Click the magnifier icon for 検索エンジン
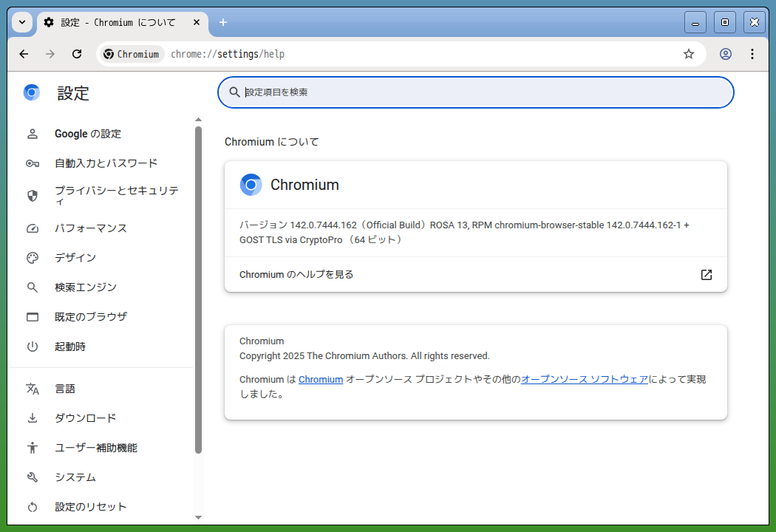This screenshot has height=532, width=776. [x=33, y=287]
